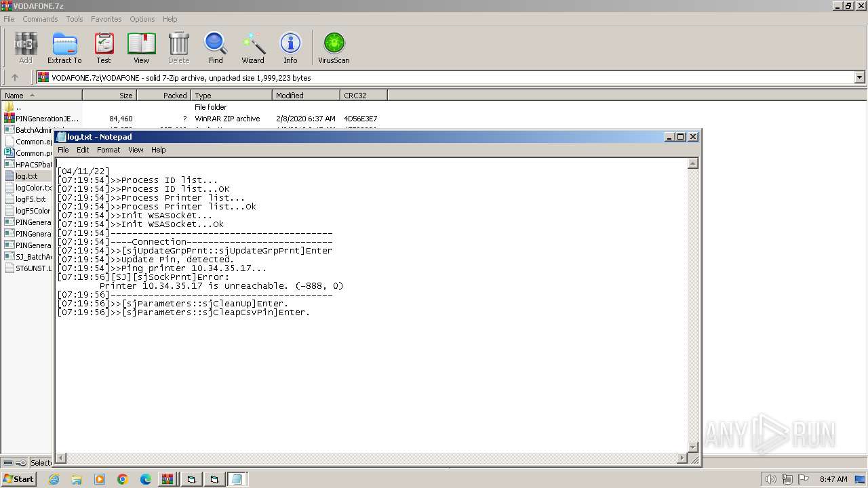Select the parent folder '..' entry
868x488 pixels.
pyautogui.click(x=14, y=107)
